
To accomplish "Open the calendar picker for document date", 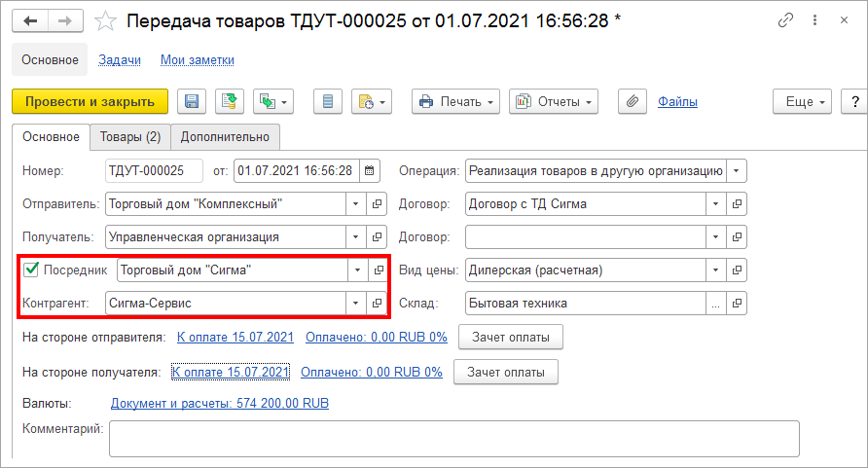I will coord(370,171).
